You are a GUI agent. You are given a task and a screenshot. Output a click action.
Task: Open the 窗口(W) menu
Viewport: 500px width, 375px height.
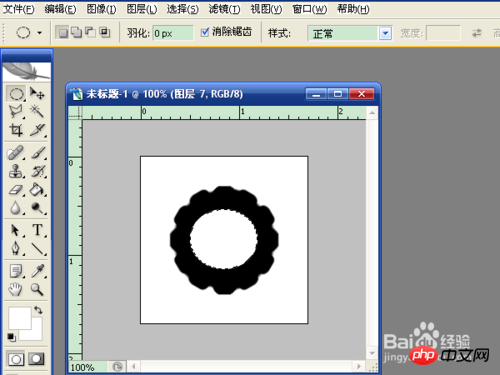point(309,9)
